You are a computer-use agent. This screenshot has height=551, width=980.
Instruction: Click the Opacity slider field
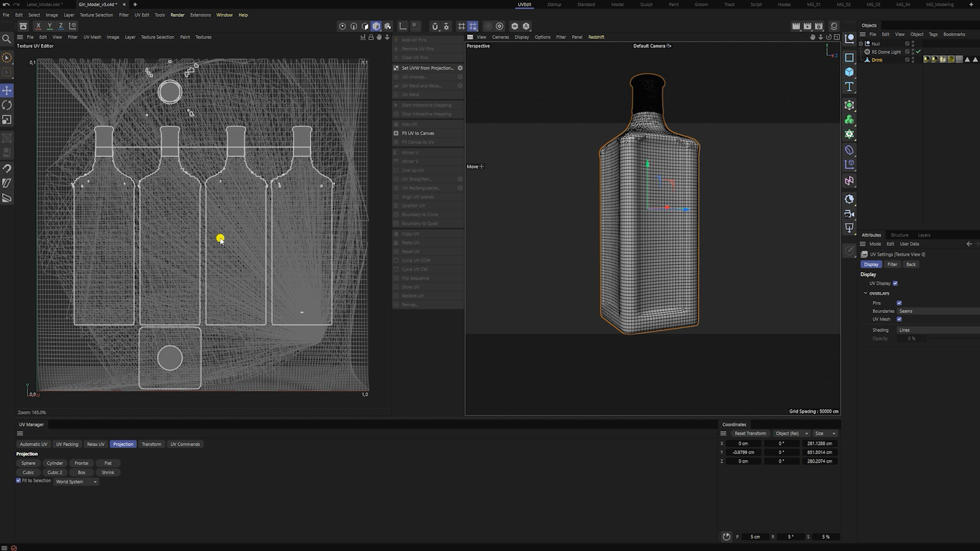click(912, 339)
